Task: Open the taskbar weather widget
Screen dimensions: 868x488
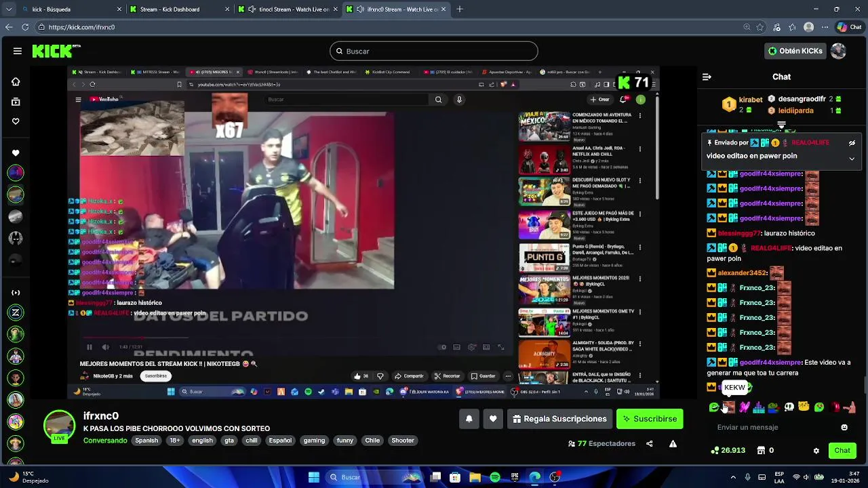Action: point(28,477)
